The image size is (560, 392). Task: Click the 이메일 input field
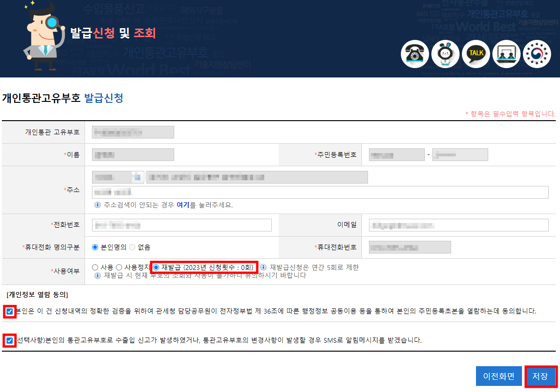click(459, 225)
